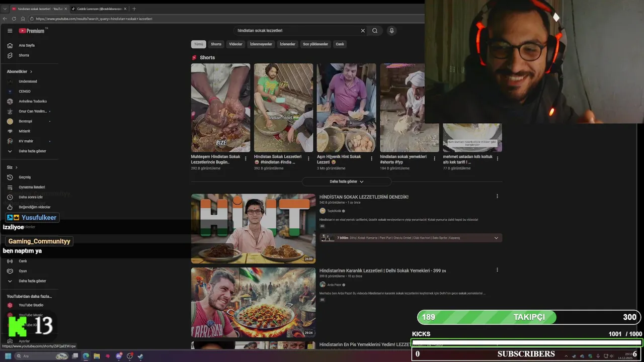Click the browser address bar URL
644x362 pixels.
pos(94,19)
